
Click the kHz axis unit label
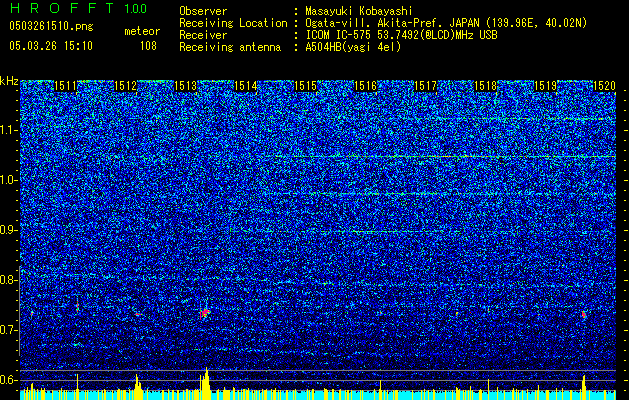[x=9, y=81]
